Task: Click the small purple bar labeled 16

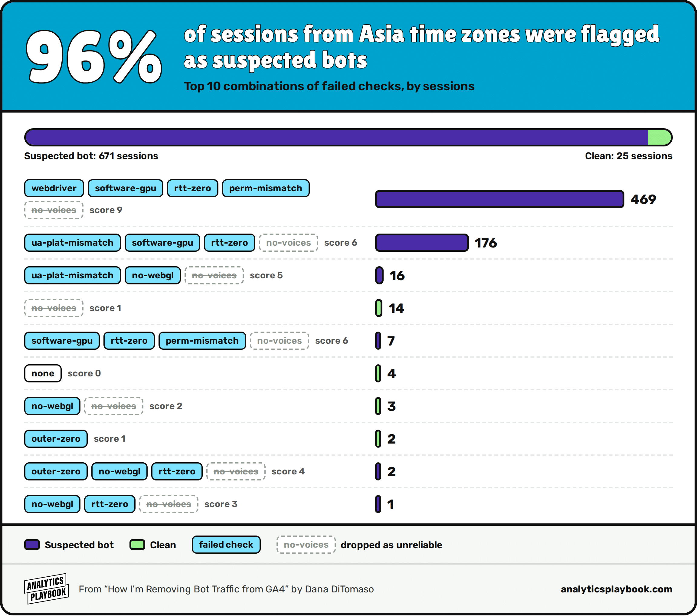Action: coord(379,275)
